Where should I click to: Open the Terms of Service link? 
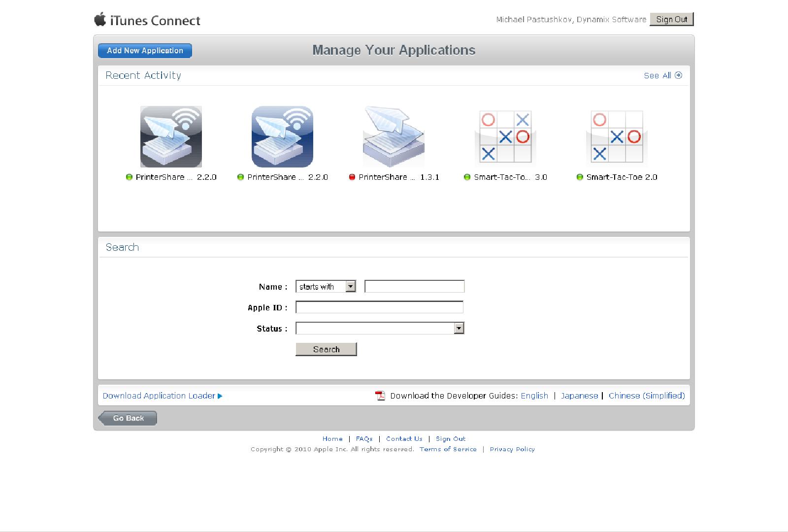click(x=448, y=449)
